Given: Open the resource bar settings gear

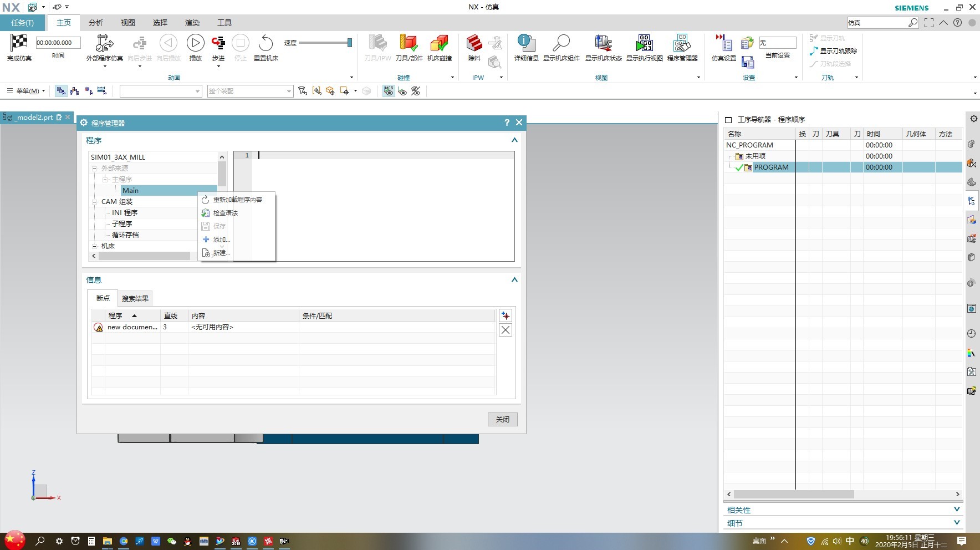Looking at the screenshot, I should point(973,119).
